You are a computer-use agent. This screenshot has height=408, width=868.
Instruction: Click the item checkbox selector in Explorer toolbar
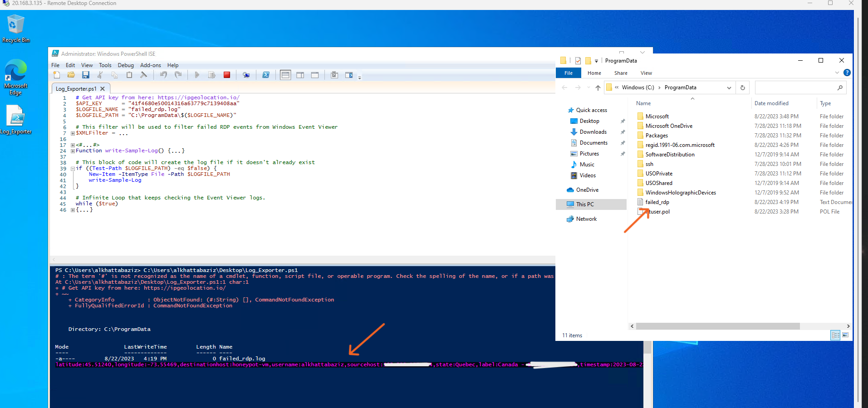click(x=578, y=60)
